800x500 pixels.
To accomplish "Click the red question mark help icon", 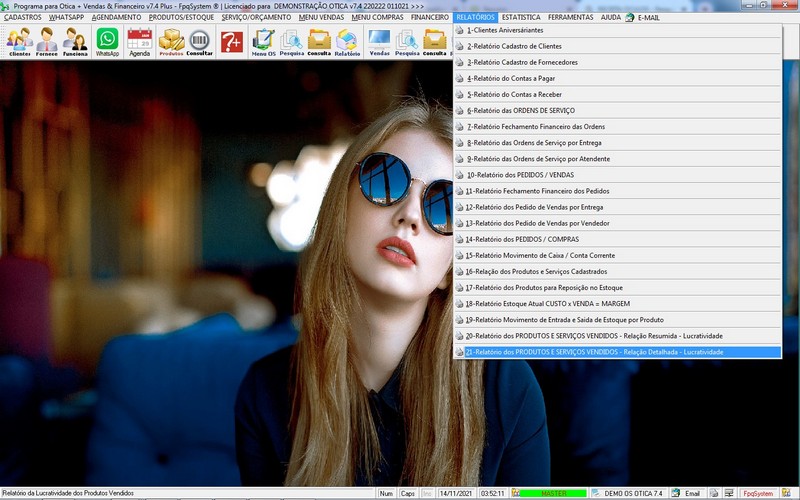I will click(x=231, y=41).
